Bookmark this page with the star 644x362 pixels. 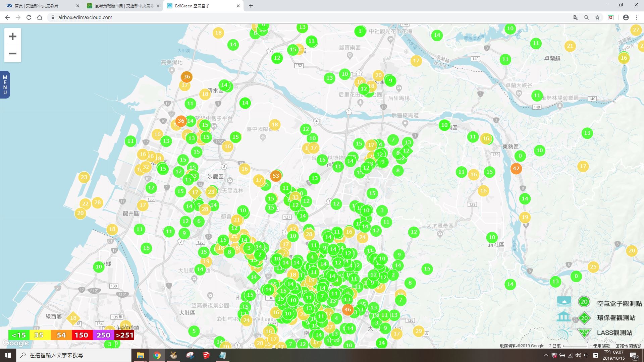[x=597, y=17]
